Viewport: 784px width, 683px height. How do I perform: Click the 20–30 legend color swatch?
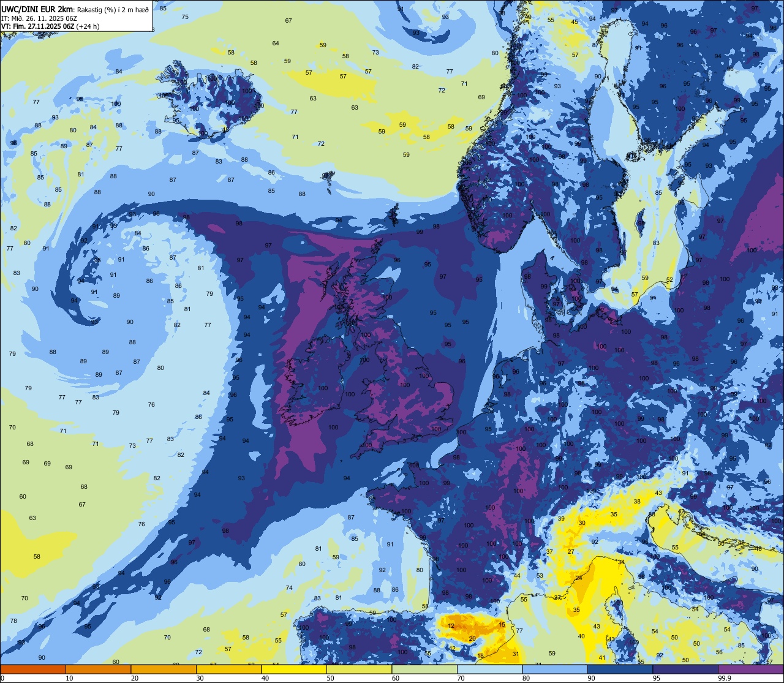click(x=164, y=669)
